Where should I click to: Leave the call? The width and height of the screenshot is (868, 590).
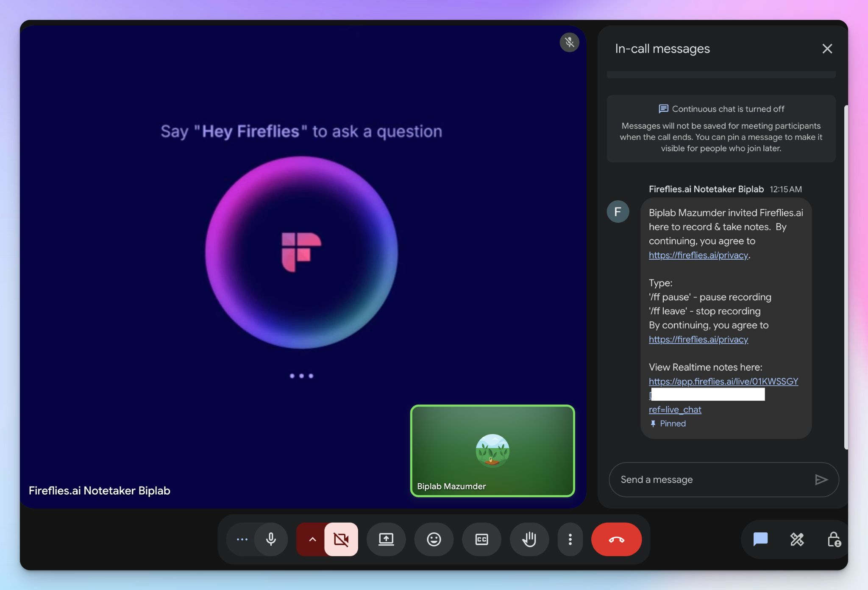[x=617, y=539]
